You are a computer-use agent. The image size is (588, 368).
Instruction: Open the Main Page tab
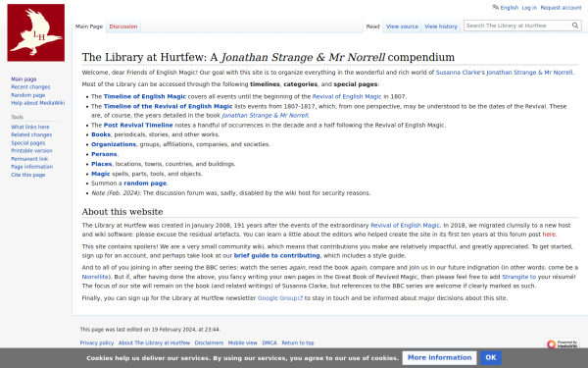coord(89,26)
